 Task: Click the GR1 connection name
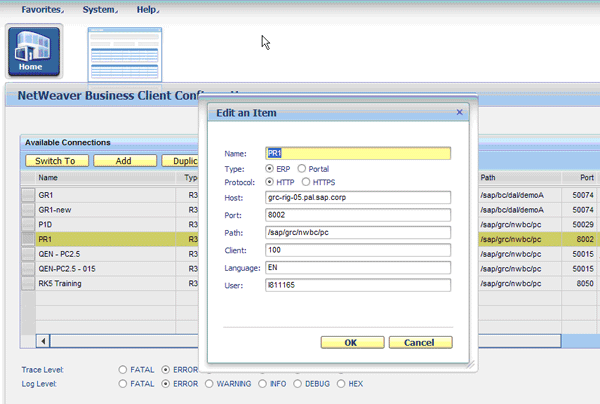coord(46,195)
